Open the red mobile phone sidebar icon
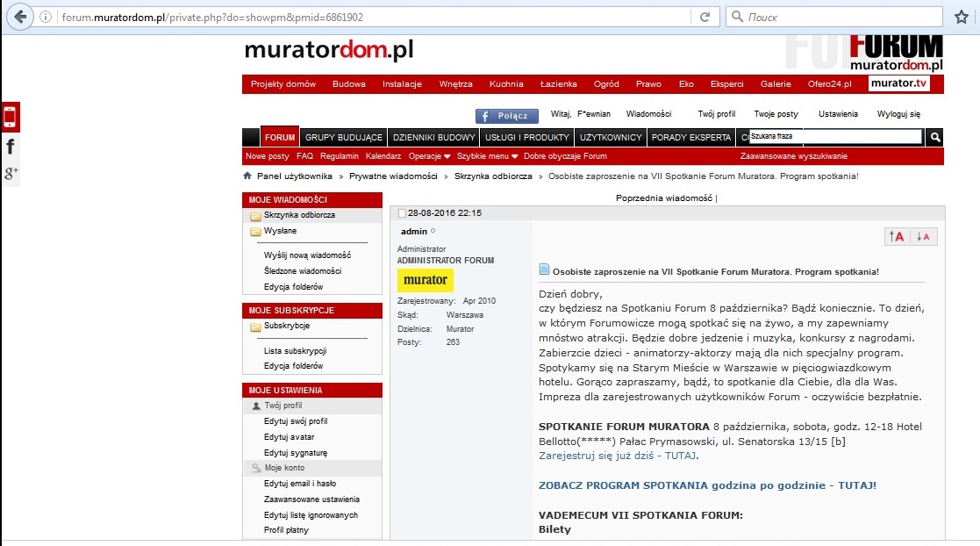Viewport: 980px width, 546px height. click(10, 117)
